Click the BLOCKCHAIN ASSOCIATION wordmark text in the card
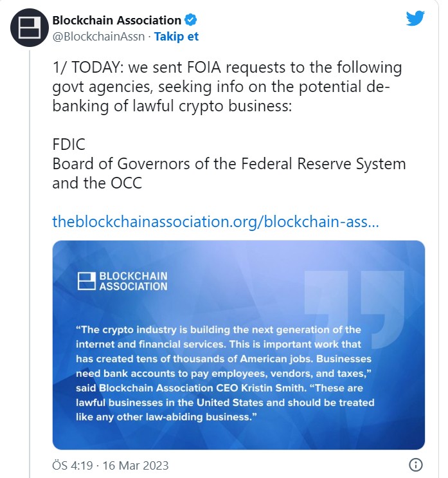Viewport: 448px width, 478px height. click(x=132, y=281)
